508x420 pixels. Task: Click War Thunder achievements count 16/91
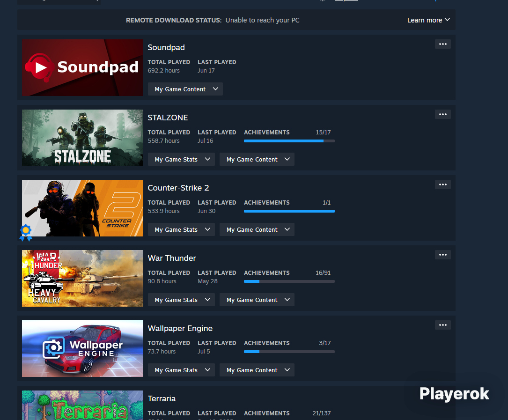pyautogui.click(x=323, y=273)
